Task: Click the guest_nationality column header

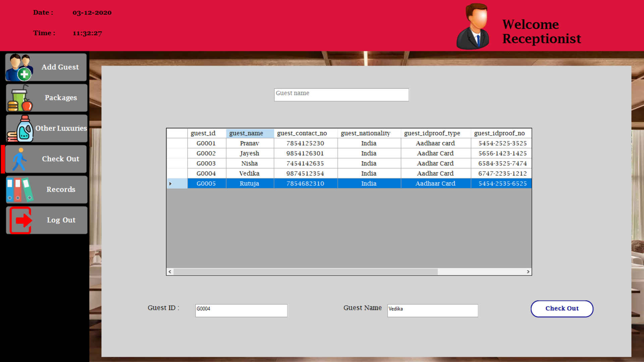Action: (365, 133)
